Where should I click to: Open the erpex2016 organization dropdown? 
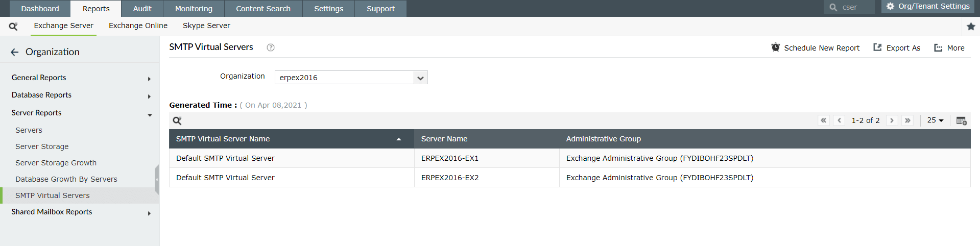[x=420, y=78]
